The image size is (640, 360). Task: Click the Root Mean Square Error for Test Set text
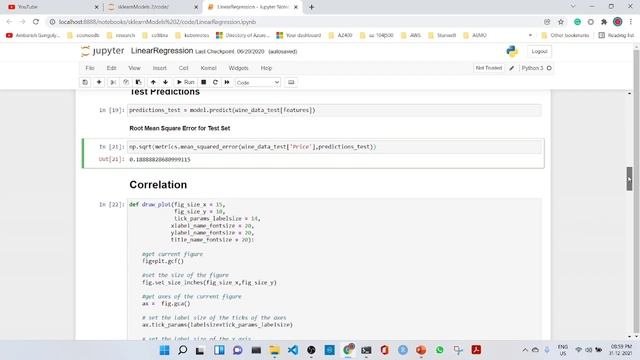(x=180, y=128)
